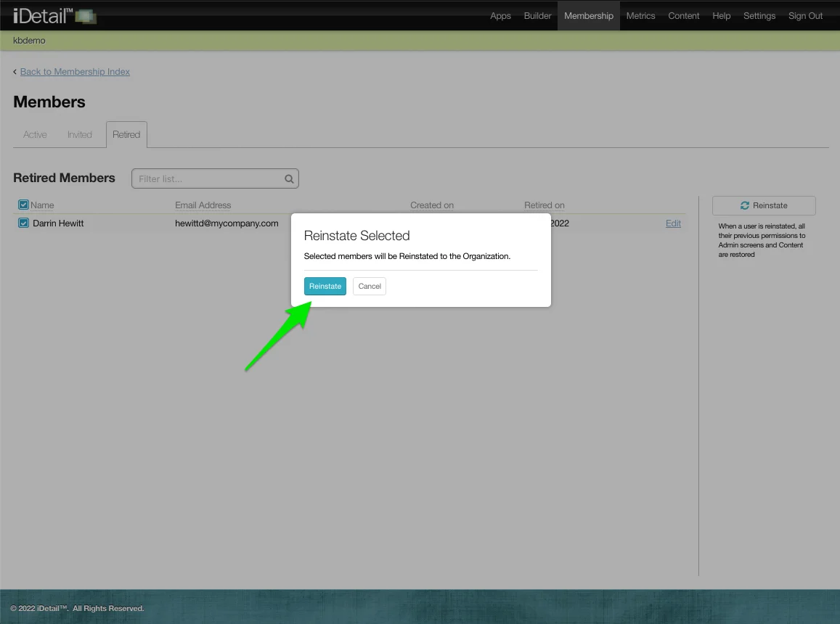Cancel the Reinstate Selected dialog

pos(370,286)
